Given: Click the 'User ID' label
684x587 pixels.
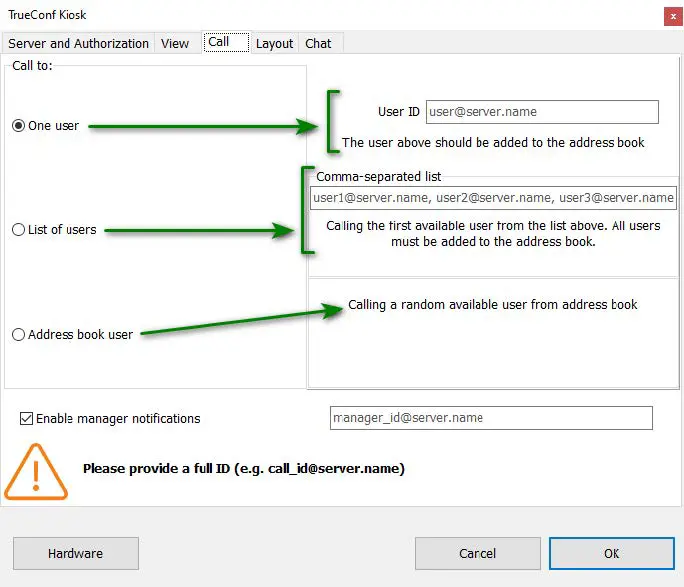Looking at the screenshot, I should [x=399, y=112].
